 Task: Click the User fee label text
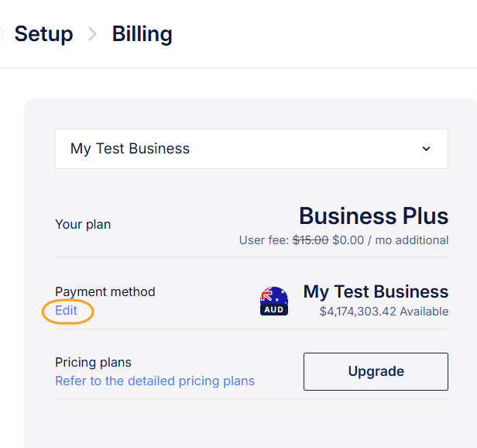point(263,240)
